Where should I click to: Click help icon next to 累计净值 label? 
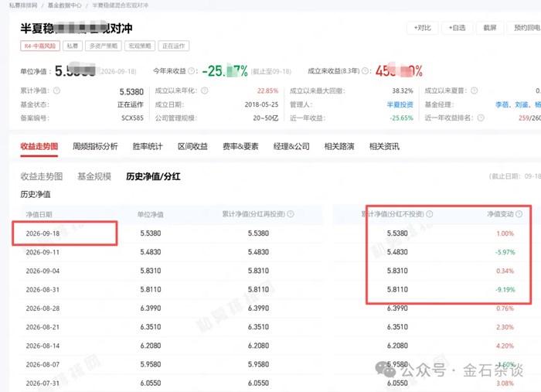click(x=56, y=90)
